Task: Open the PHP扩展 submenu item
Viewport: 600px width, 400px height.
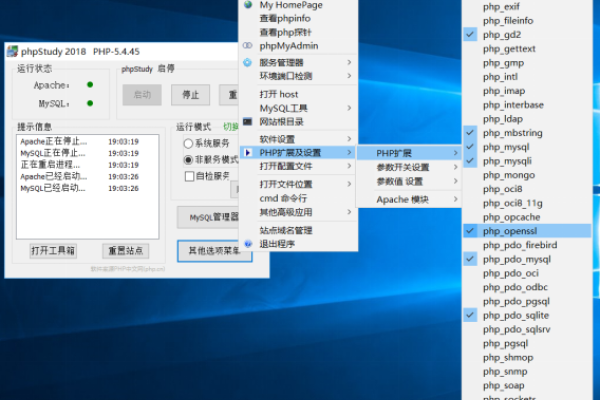Action: tap(409, 153)
